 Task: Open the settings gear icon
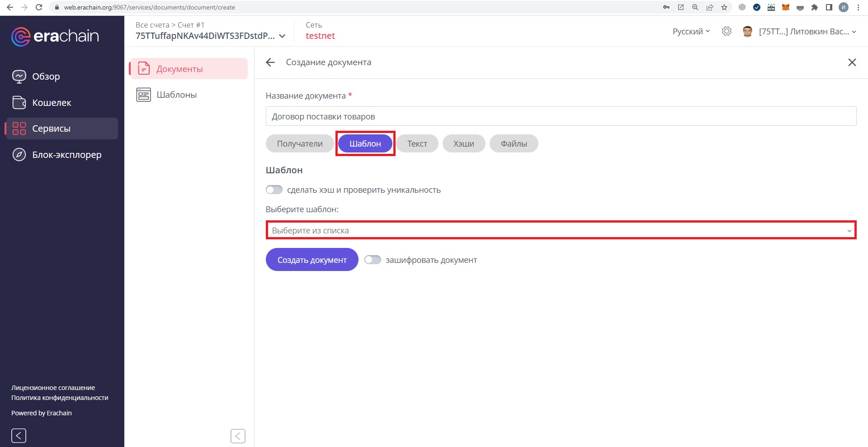point(726,31)
